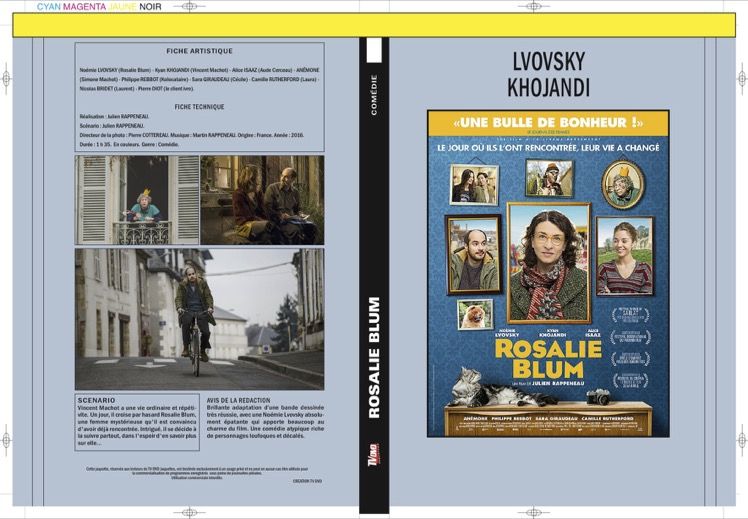The image size is (748, 519).
Task: Click the small dog portrait frame
Action: [475, 314]
